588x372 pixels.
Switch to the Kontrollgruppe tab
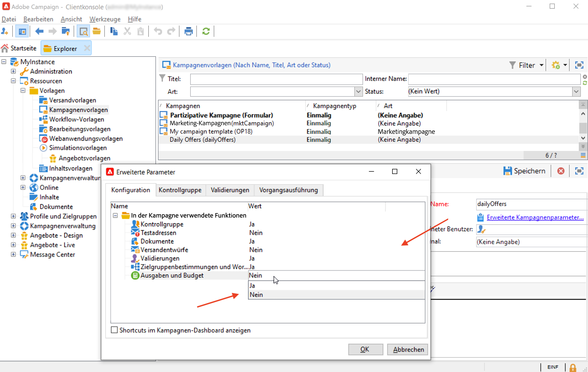(x=180, y=190)
